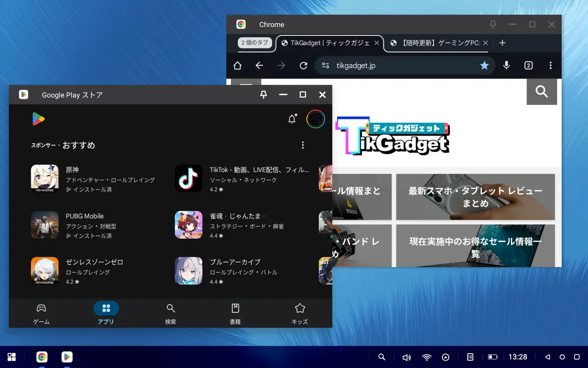Open 現在実施中のお得なセール情報一覧 link
Viewport: 588px width, 368px height.
click(x=475, y=247)
